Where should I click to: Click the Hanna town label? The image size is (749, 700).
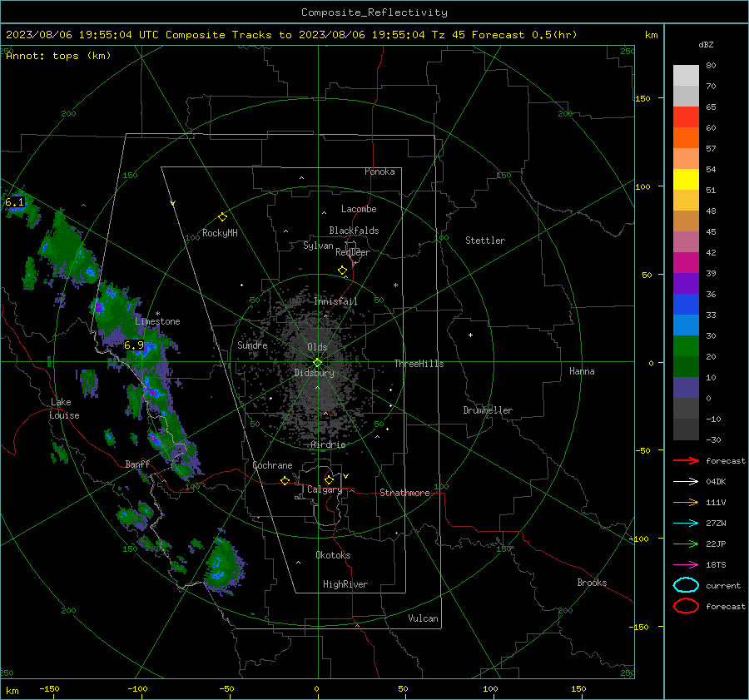582,371
